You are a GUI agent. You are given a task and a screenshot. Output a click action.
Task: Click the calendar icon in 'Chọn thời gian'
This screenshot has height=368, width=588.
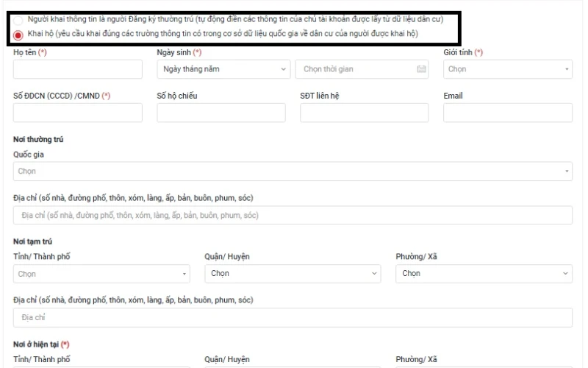(x=421, y=69)
